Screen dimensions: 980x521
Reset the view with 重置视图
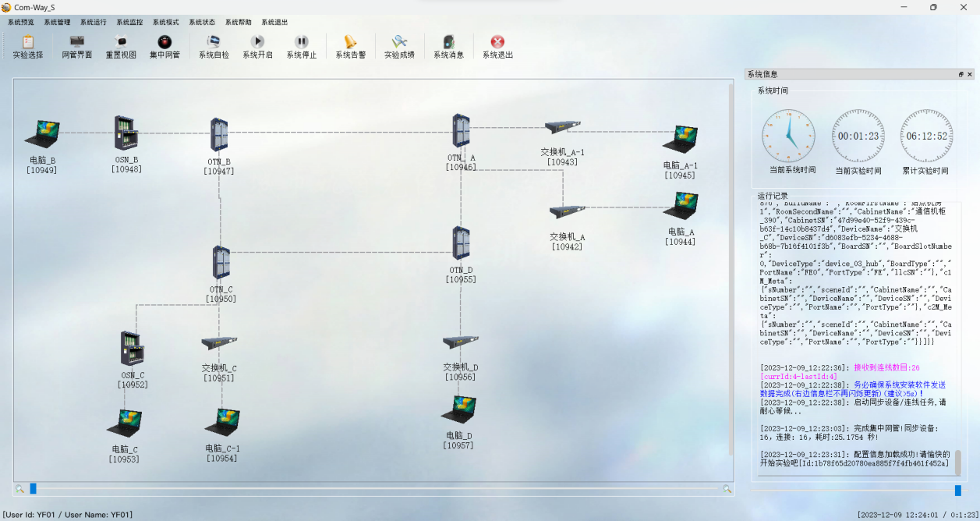coord(121,46)
